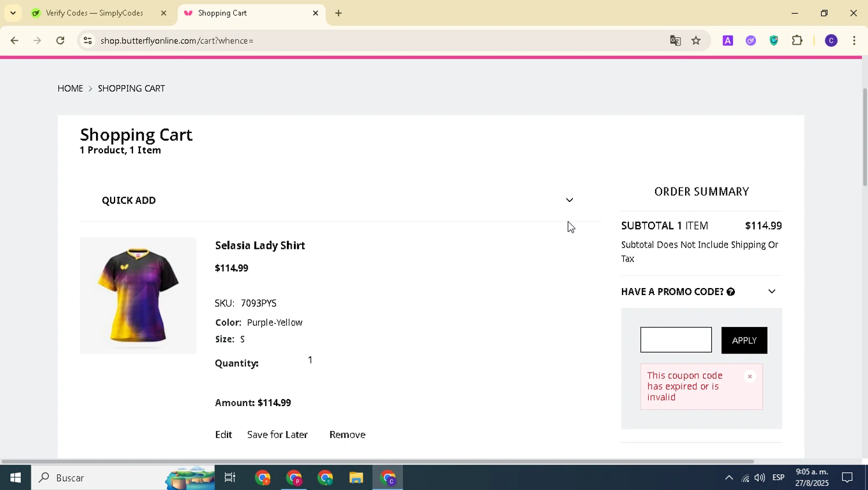Click the vertical page scrollbar

[865, 137]
